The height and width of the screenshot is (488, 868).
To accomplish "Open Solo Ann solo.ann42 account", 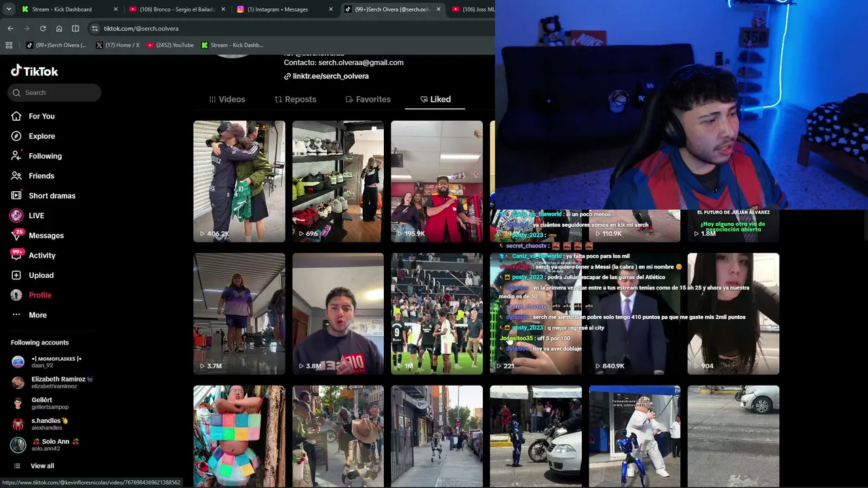I will 45,445.
